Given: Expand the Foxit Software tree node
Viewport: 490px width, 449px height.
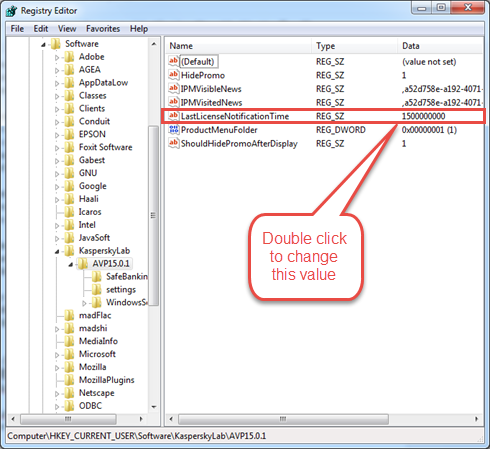Looking at the screenshot, I should click(x=57, y=148).
